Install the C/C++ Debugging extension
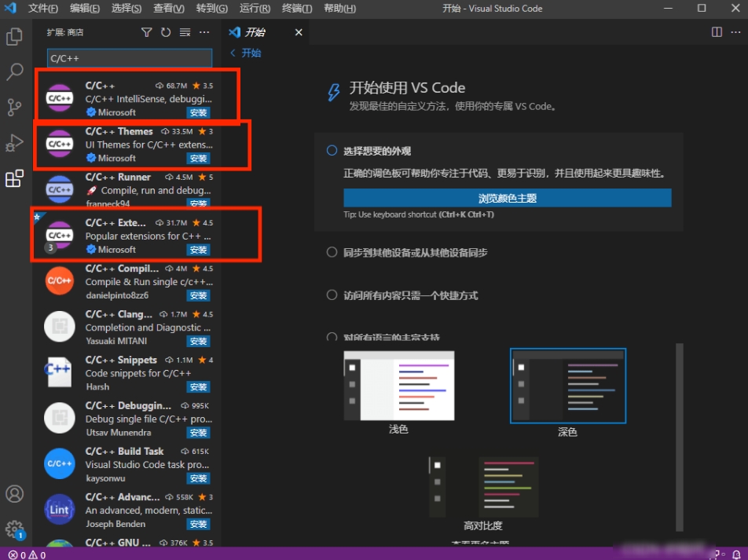 click(x=198, y=433)
